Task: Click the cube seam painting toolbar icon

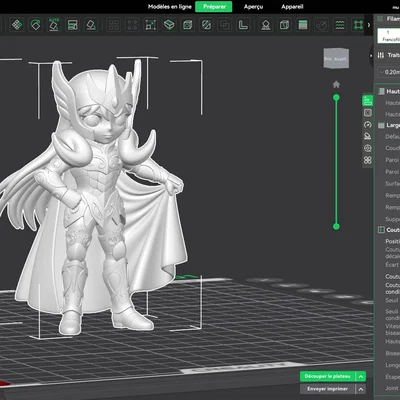Action: 284,25
